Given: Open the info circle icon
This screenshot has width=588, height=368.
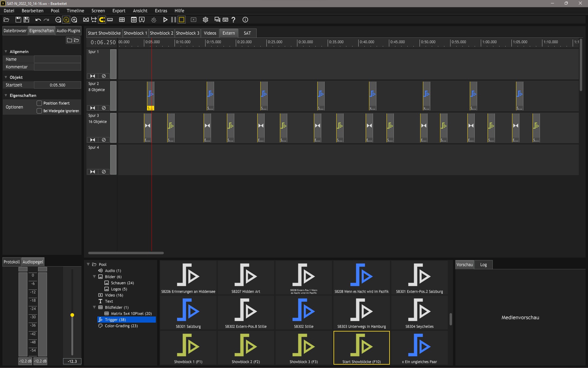Looking at the screenshot, I should 245,20.
